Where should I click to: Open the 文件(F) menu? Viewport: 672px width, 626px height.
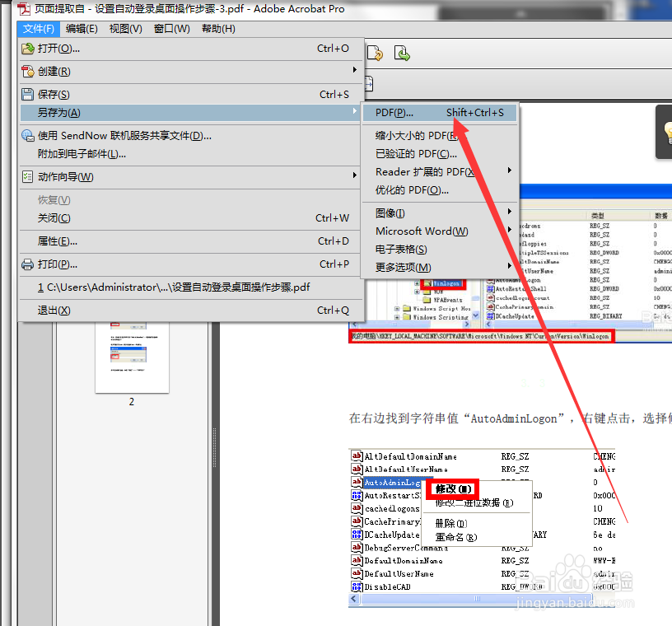39,29
